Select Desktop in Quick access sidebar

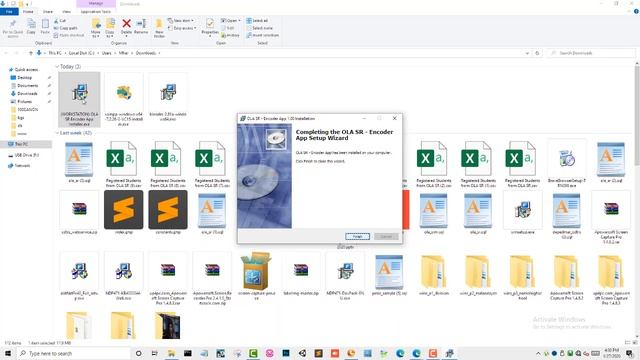[24, 78]
